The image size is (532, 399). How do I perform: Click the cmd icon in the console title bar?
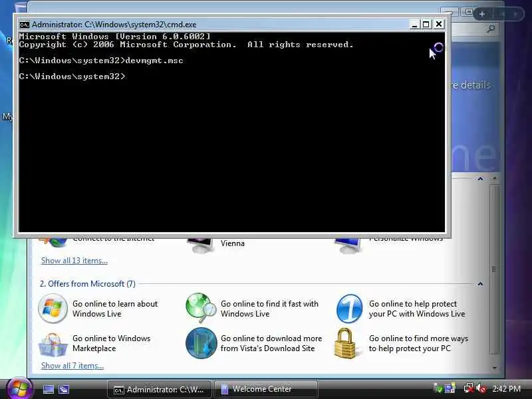click(25, 25)
